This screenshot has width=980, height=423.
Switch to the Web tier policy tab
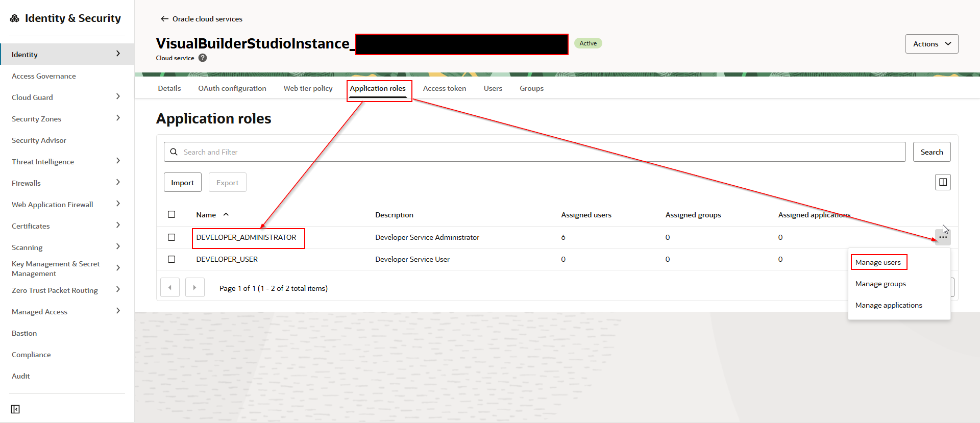(308, 88)
